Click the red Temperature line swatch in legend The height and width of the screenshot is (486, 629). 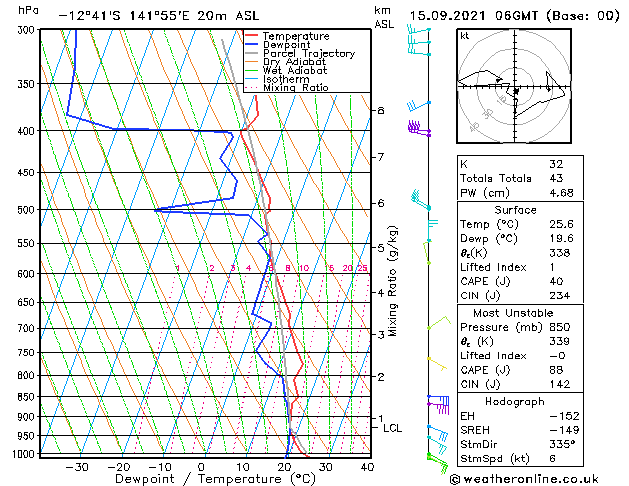252,36
